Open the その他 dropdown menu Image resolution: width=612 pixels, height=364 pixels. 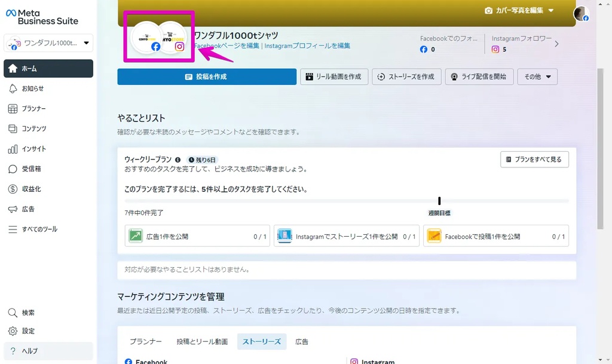[537, 77]
